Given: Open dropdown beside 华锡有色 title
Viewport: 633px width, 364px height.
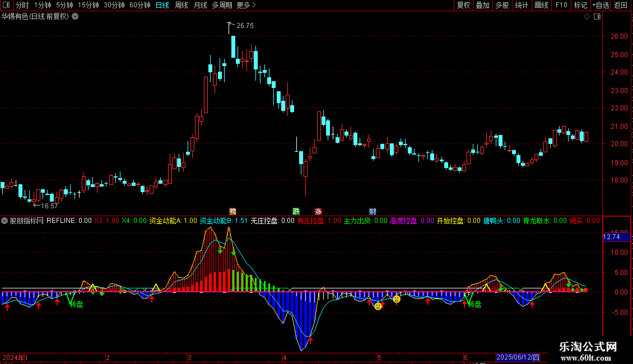Looking at the screenshot, I should (75, 17).
